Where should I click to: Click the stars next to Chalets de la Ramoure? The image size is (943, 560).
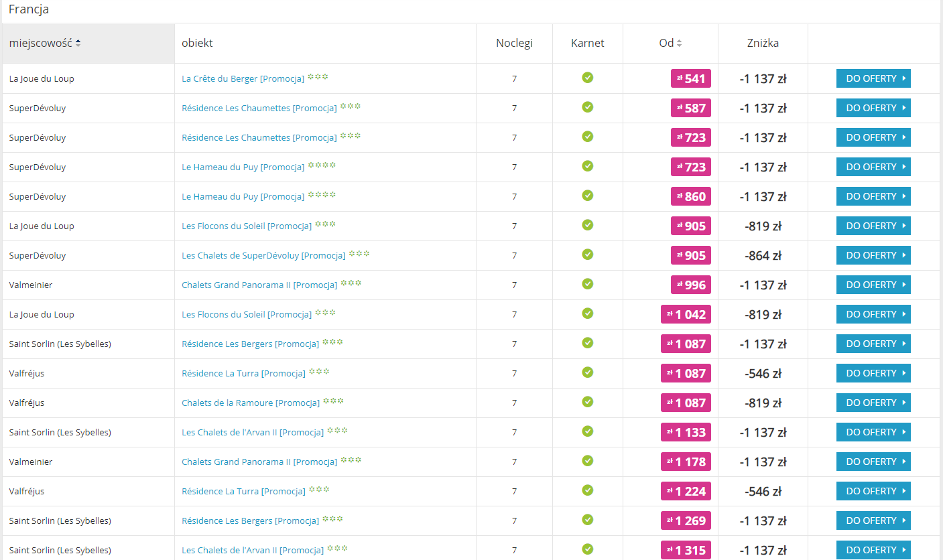(x=333, y=402)
